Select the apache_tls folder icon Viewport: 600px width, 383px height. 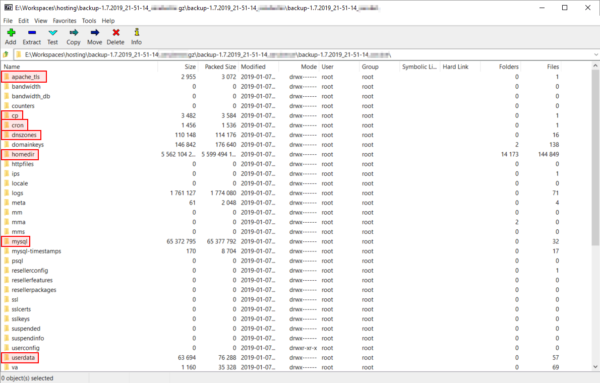pos(7,77)
